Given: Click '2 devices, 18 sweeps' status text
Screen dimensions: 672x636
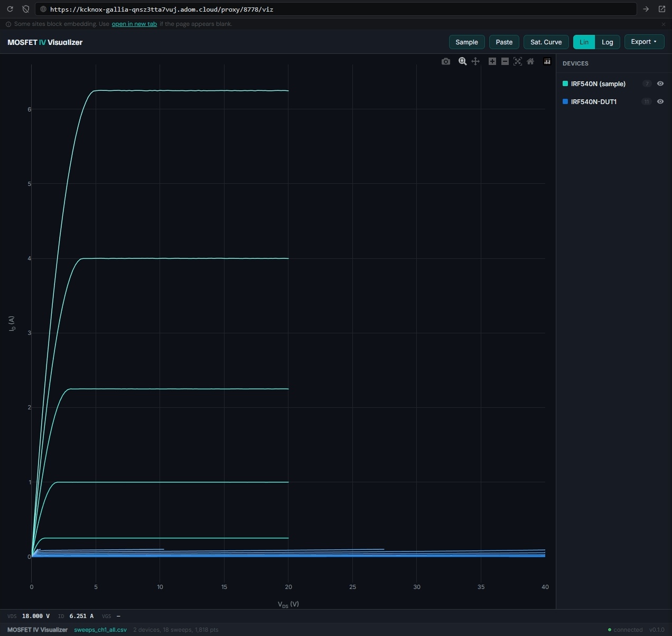Looking at the screenshot, I should (176, 630).
